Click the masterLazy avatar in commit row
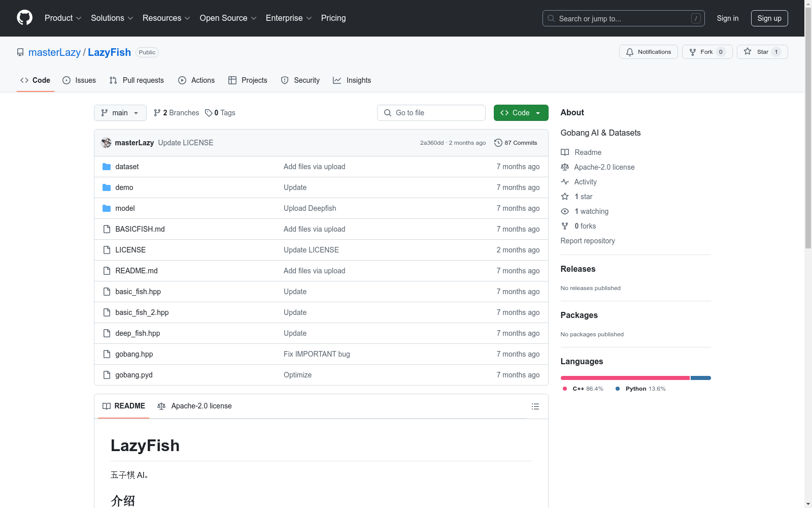 pos(106,143)
